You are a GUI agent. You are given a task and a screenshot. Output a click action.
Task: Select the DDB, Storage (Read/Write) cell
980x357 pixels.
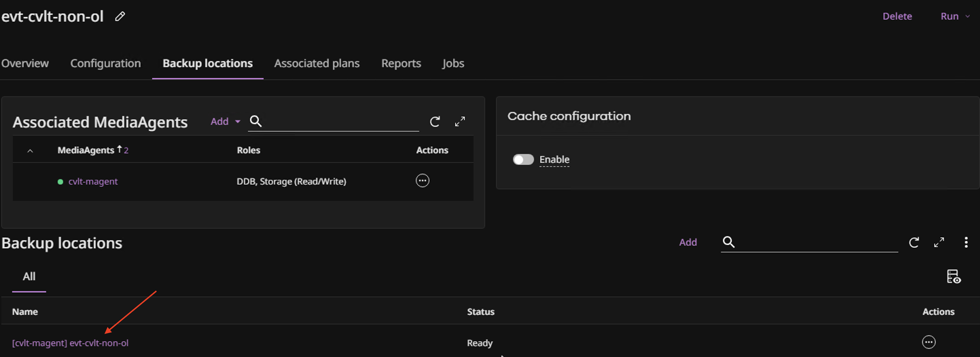pyautogui.click(x=291, y=181)
